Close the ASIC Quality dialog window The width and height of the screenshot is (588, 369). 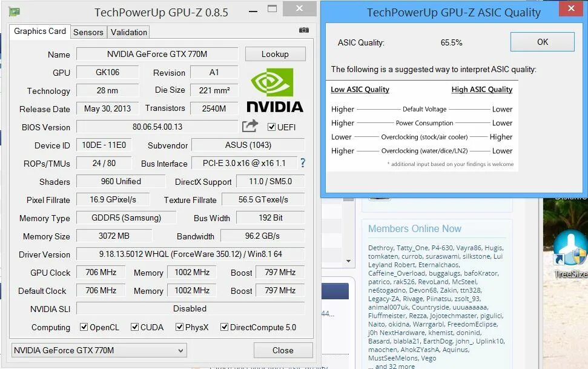pos(571,8)
